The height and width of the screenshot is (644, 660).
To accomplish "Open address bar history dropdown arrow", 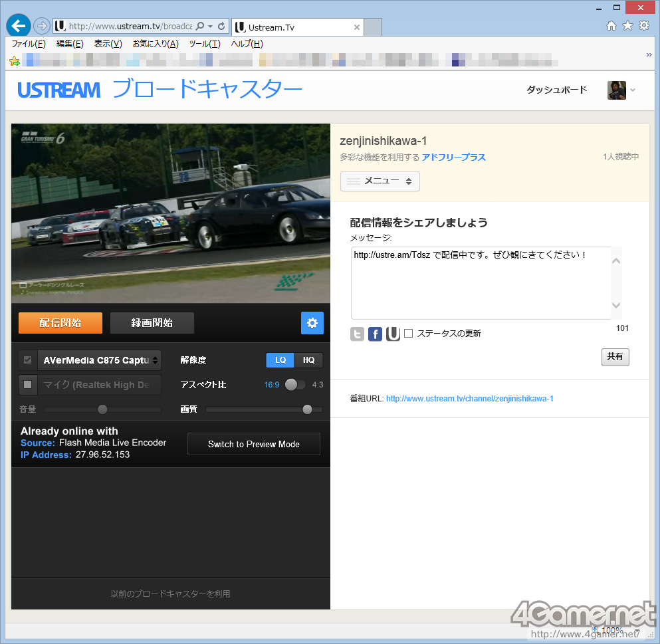I will [211, 26].
